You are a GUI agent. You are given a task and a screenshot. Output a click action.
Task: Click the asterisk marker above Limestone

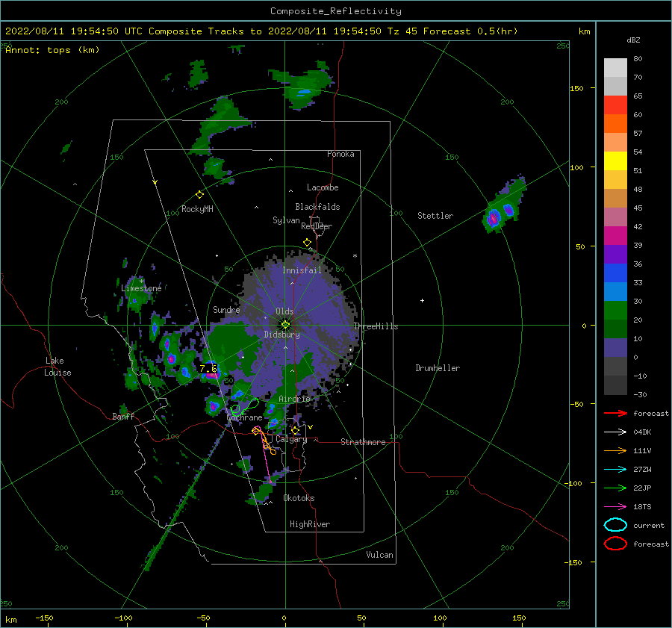(141, 282)
